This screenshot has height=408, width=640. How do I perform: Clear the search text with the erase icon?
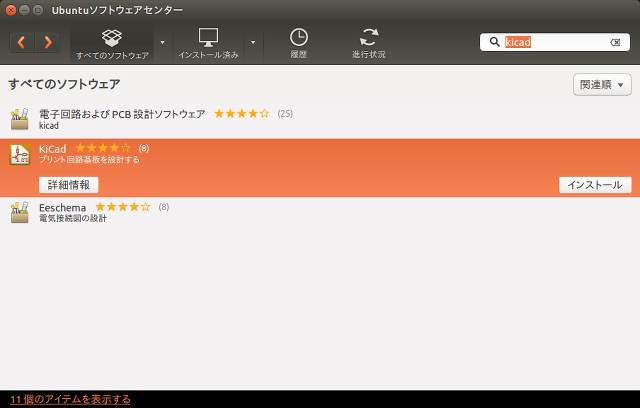[615, 42]
